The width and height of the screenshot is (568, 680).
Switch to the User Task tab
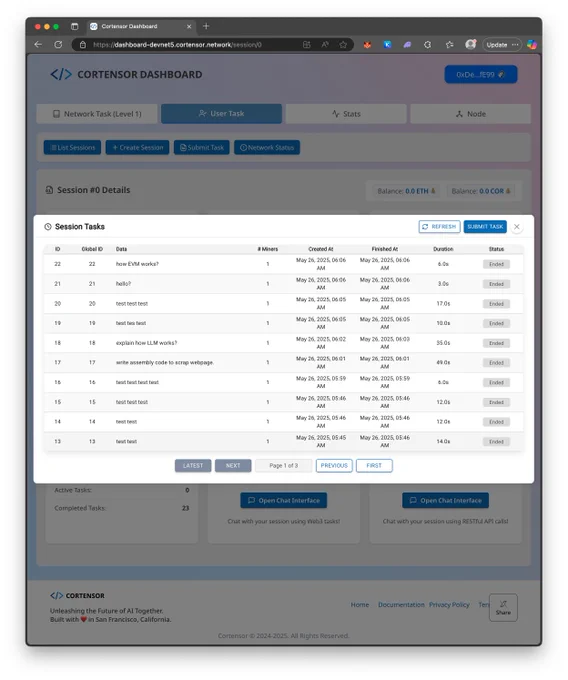pyautogui.click(x=222, y=114)
